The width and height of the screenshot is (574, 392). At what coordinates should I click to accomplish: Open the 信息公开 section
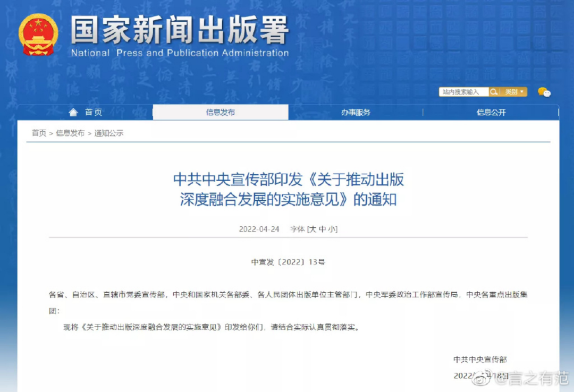pyautogui.click(x=490, y=112)
